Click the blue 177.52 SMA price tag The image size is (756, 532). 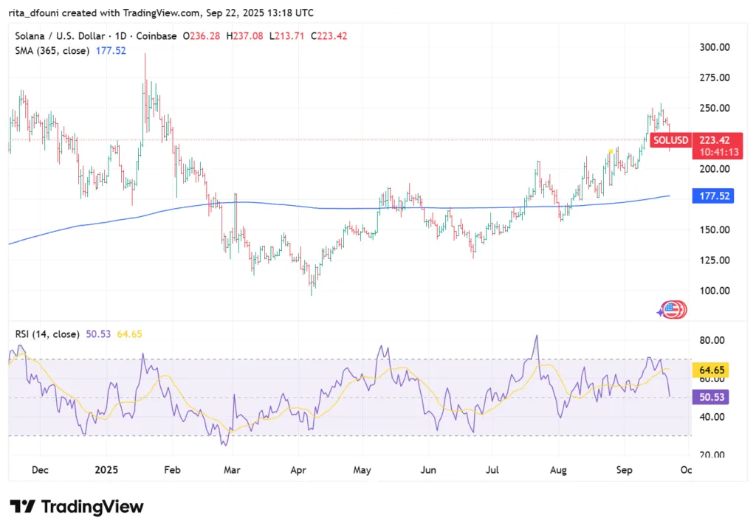point(712,196)
